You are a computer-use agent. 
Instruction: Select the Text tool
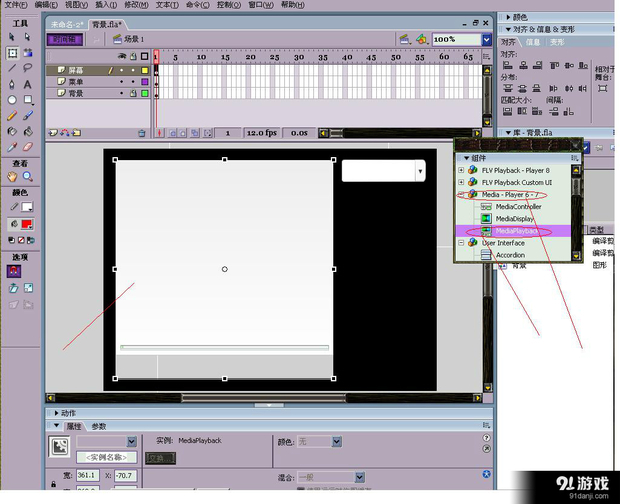click(x=27, y=84)
